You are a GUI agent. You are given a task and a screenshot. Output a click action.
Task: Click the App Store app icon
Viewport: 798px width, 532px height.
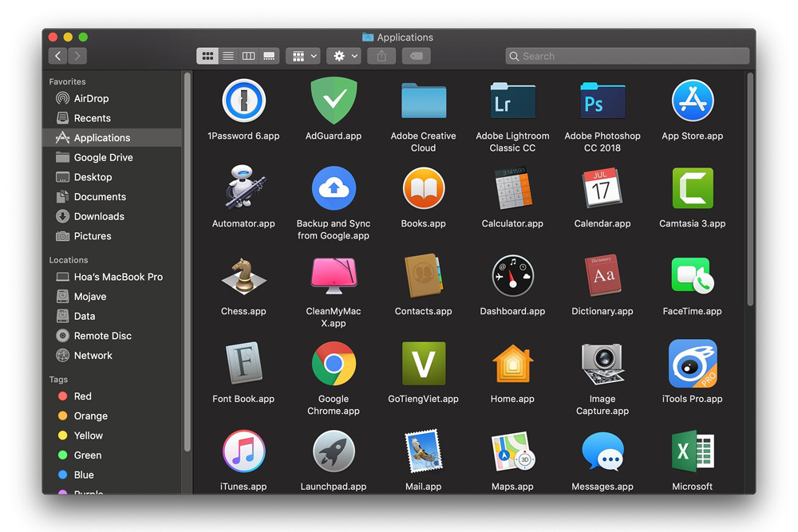click(693, 100)
